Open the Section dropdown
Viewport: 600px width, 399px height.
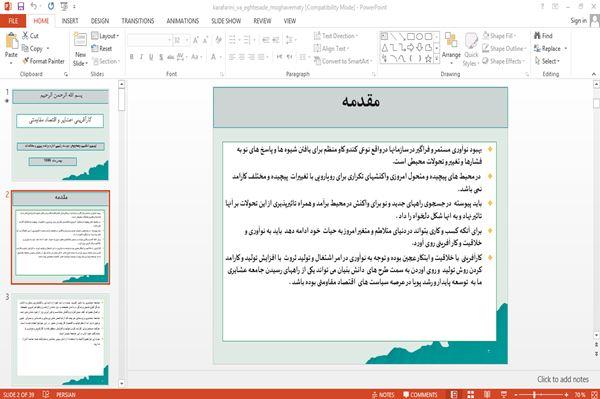click(106, 61)
